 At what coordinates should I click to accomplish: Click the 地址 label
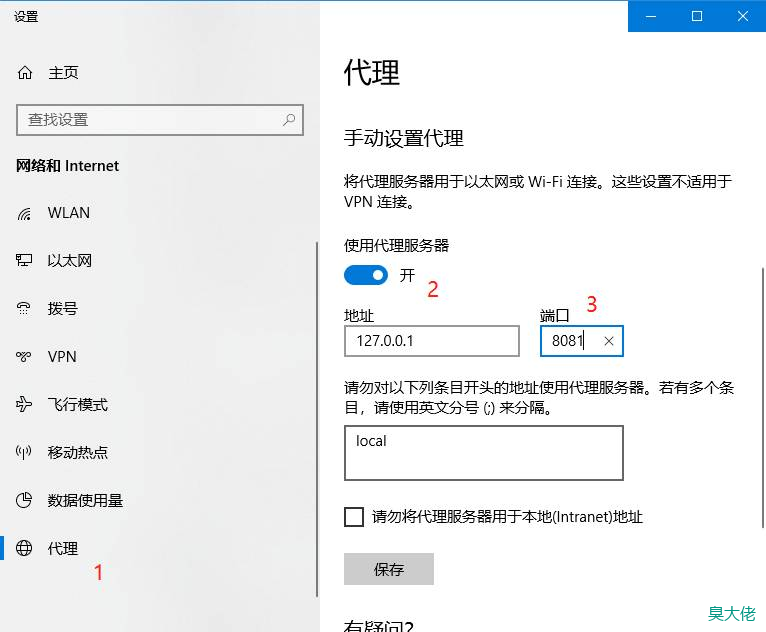point(359,316)
